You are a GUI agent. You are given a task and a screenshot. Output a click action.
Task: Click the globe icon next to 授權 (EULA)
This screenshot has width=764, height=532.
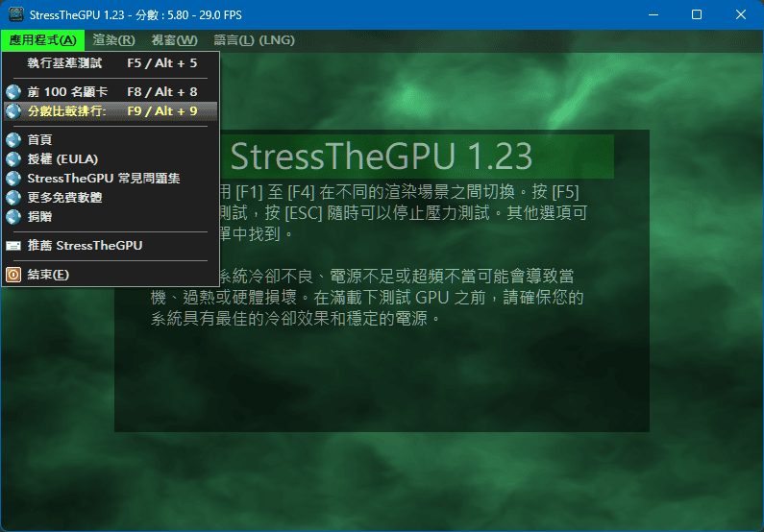(12, 159)
